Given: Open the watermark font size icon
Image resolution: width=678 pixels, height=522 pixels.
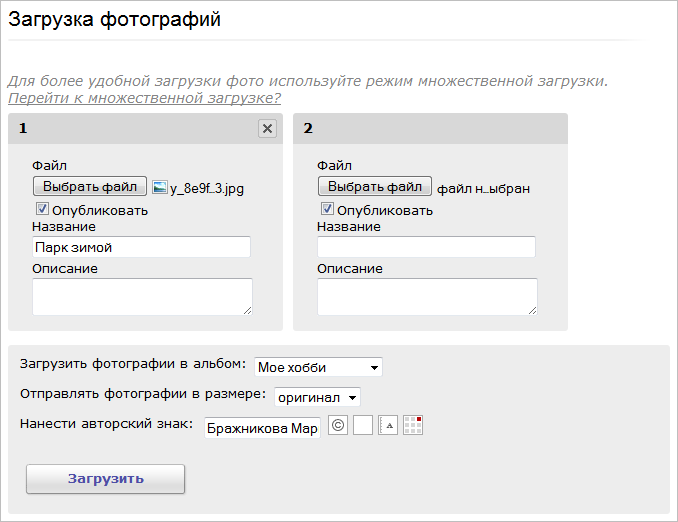Looking at the screenshot, I should click(x=388, y=426).
